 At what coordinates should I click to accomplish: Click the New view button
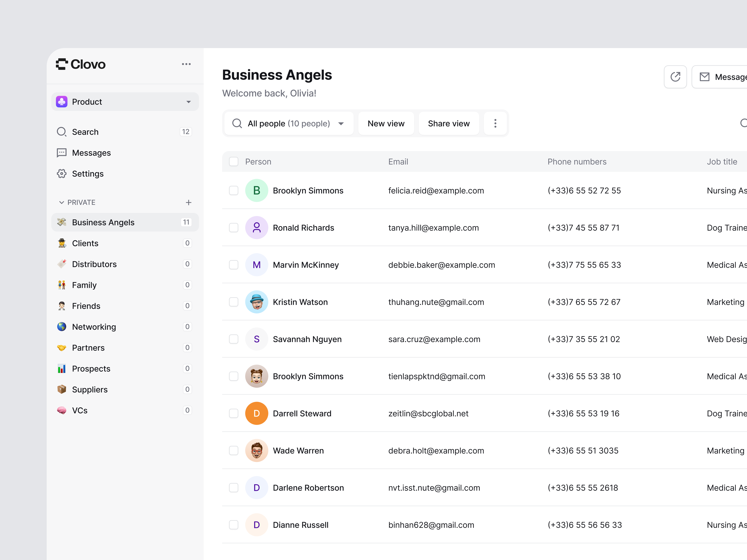(386, 123)
